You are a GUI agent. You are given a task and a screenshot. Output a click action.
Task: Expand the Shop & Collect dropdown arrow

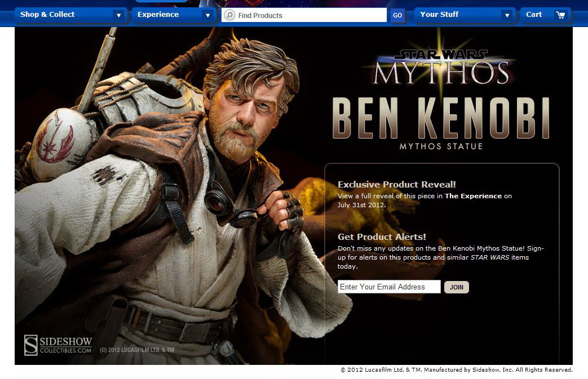point(118,15)
